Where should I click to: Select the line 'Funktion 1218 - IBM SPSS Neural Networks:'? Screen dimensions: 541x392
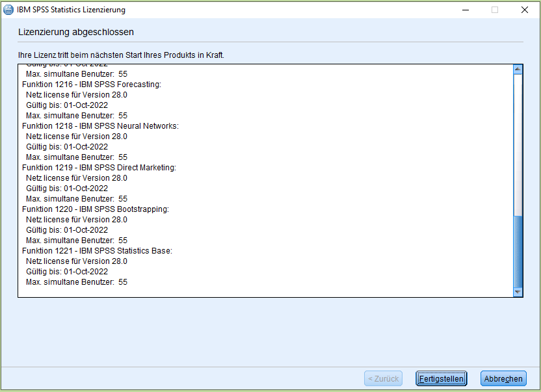click(x=100, y=126)
